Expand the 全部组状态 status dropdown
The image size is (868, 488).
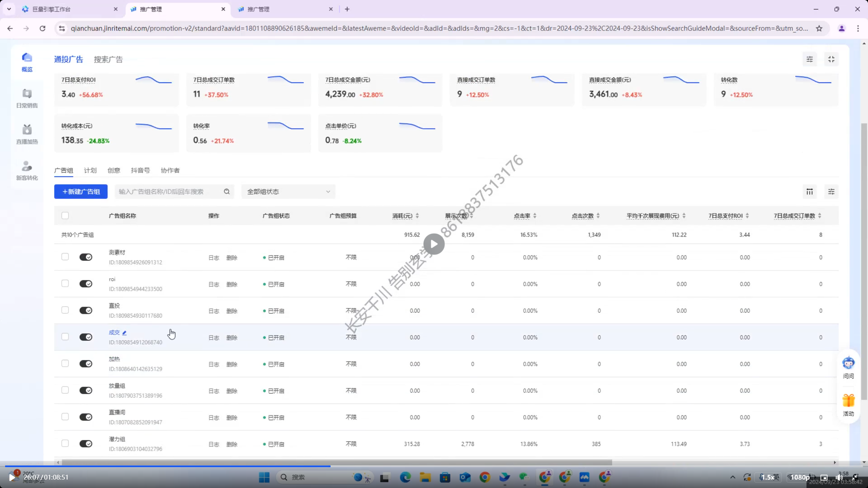click(x=288, y=191)
